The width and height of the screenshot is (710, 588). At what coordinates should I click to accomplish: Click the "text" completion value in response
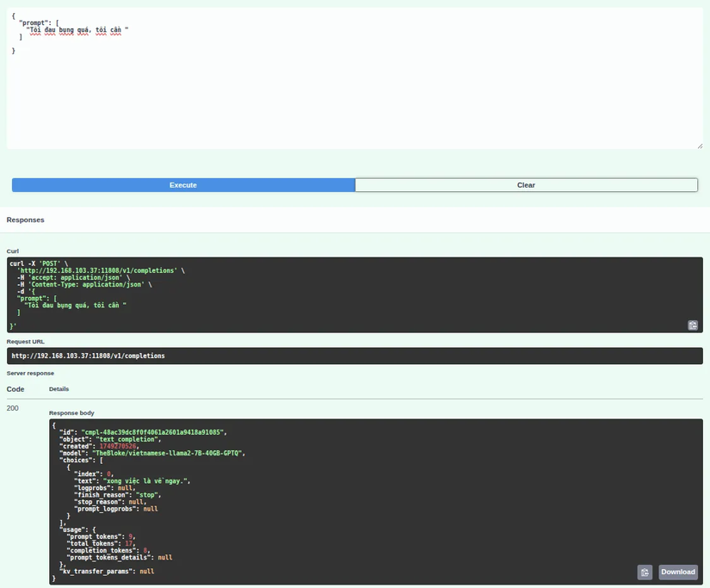tap(146, 481)
